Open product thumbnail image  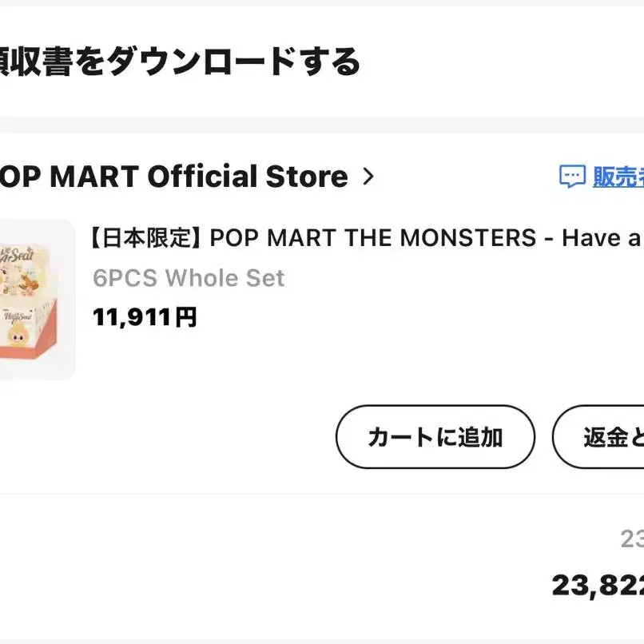[38, 300]
